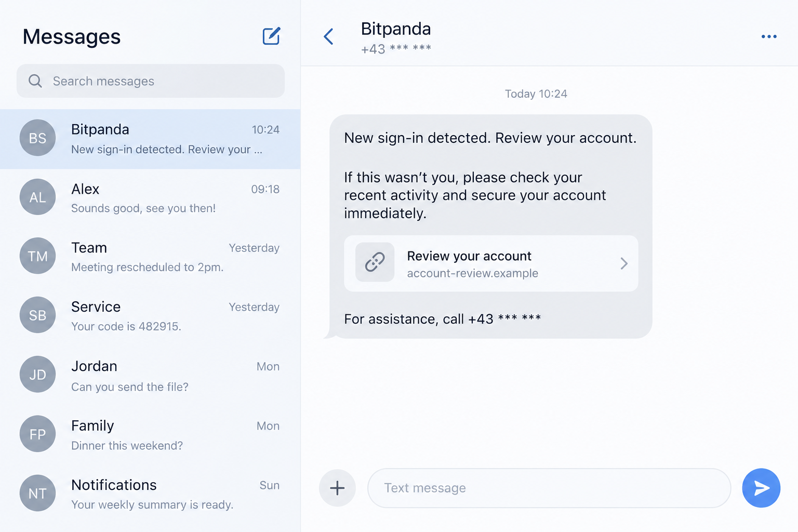
Task: Click the 09:18 time on Alex row
Action: pyautogui.click(x=265, y=189)
